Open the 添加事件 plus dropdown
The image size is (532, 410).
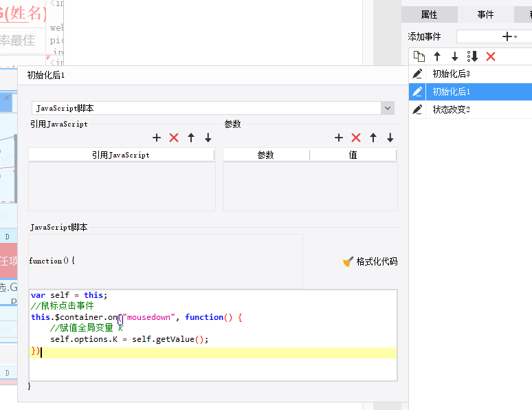pyautogui.click(x=509, y=36)
